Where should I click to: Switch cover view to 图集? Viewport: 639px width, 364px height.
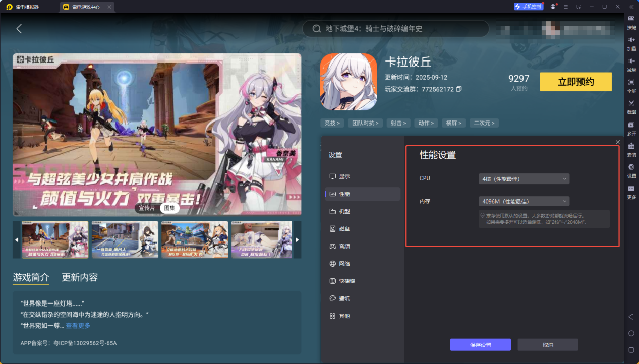pos(170,208)
